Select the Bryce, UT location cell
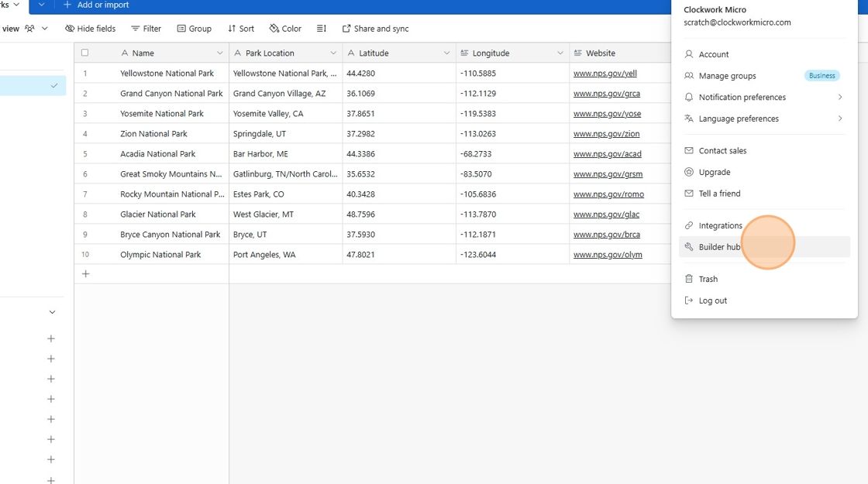This screenshot has width=868, height=484. point(286,235)
